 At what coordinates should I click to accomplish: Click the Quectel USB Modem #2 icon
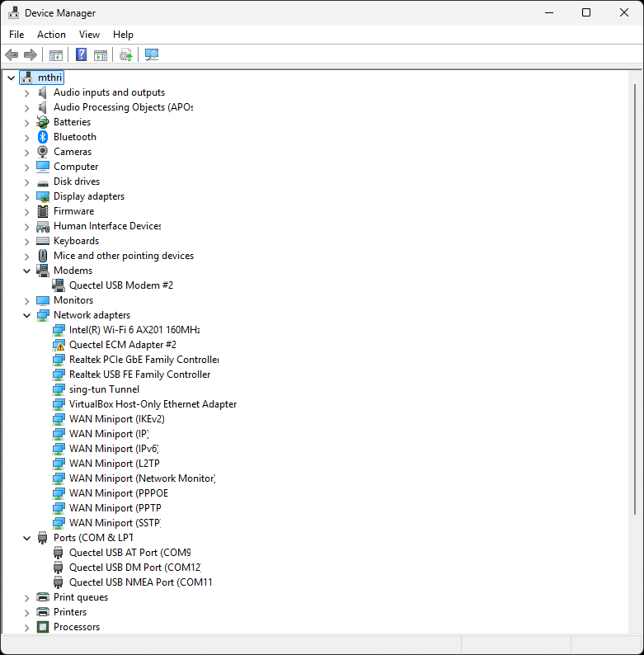click(59, 285)
